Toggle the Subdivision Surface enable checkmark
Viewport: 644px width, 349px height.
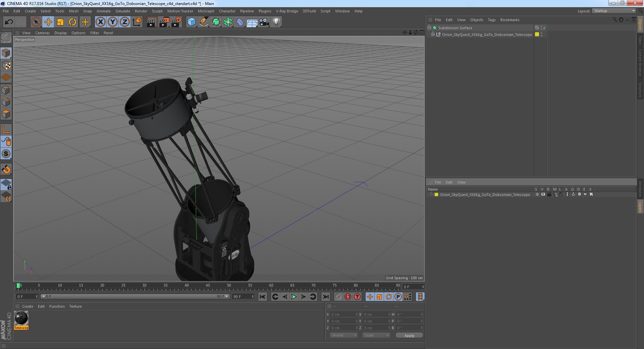point(544,28)
